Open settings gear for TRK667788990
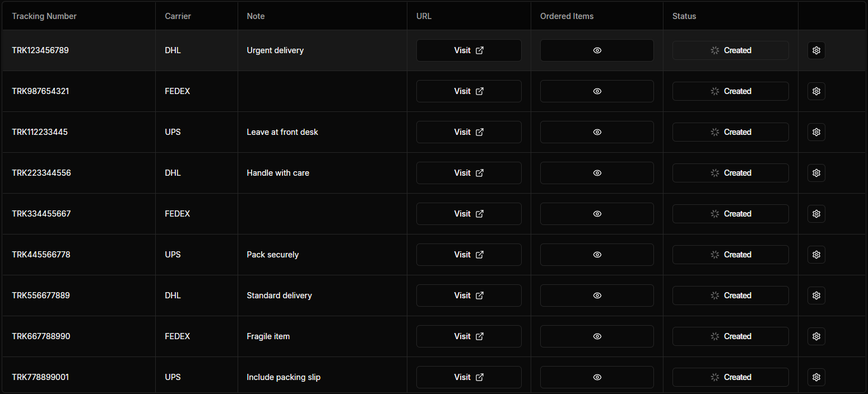 tap(816, 336)
